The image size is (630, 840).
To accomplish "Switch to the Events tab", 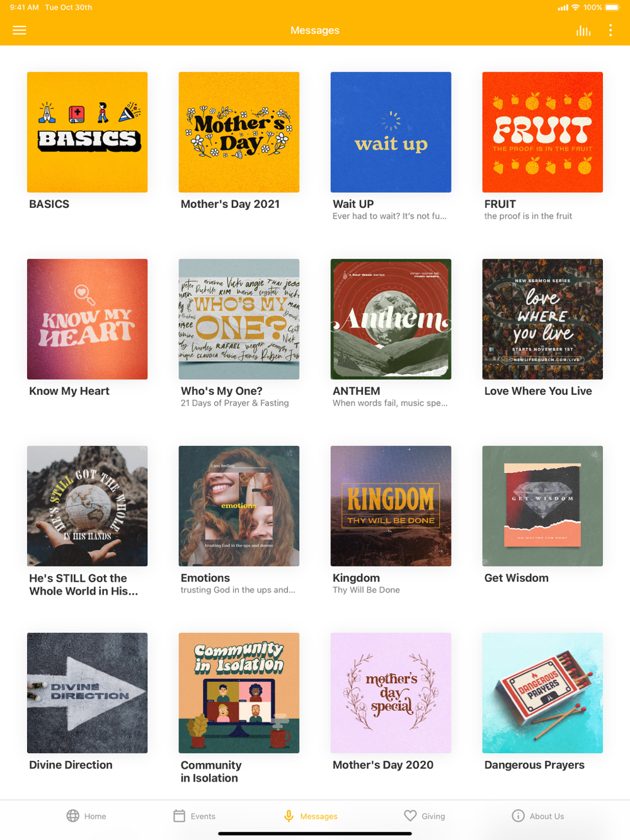I will point(195,816).
